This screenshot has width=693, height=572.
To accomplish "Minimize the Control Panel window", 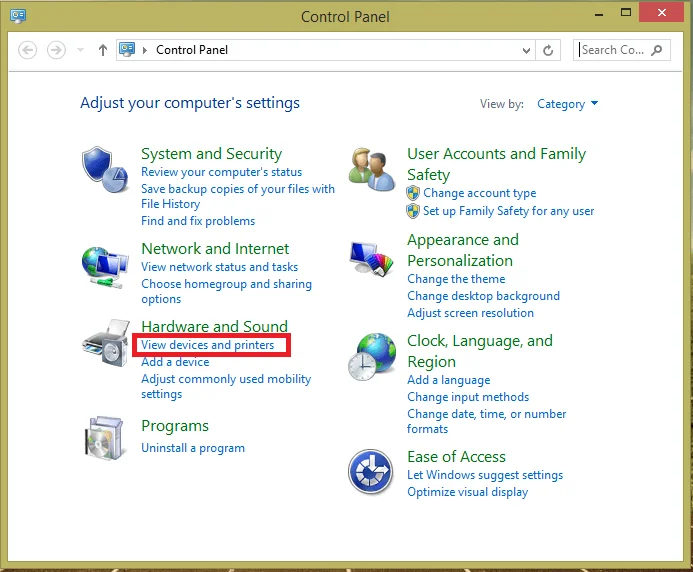I will [x=599, y=13].
